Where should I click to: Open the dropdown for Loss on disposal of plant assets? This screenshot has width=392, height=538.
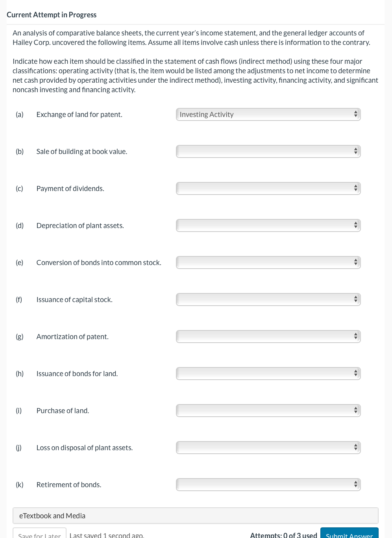(x=268, y=447)
